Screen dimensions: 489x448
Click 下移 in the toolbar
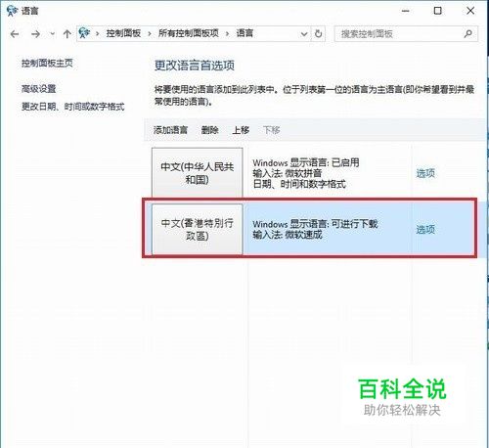pos(272,130)
